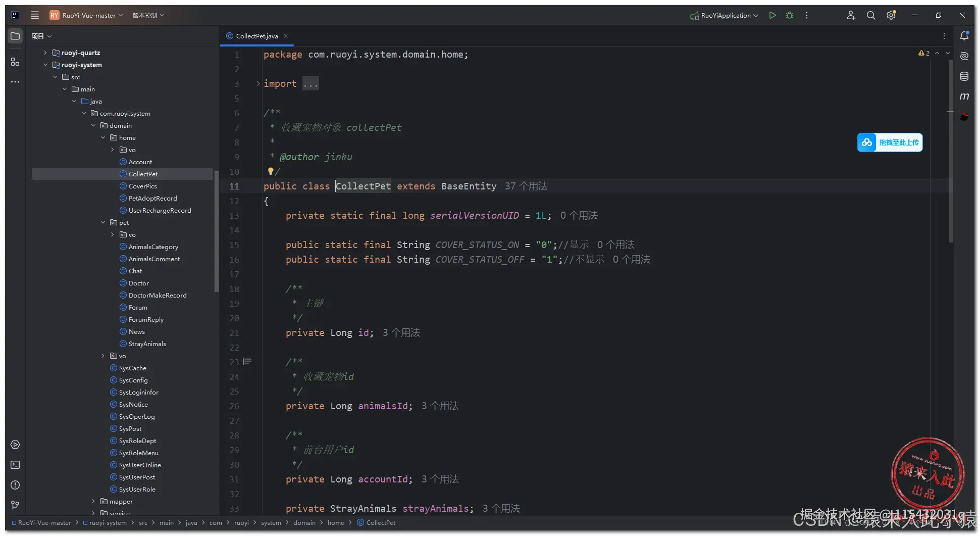Open the red bird plugin tool window
This screenshot has width=980, height=536.
click(964, 117)
